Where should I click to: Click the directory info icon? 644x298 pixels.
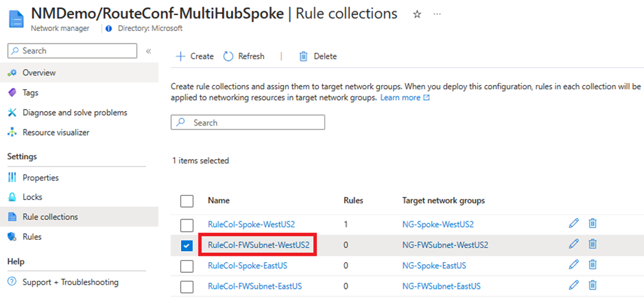click(109, 28)
